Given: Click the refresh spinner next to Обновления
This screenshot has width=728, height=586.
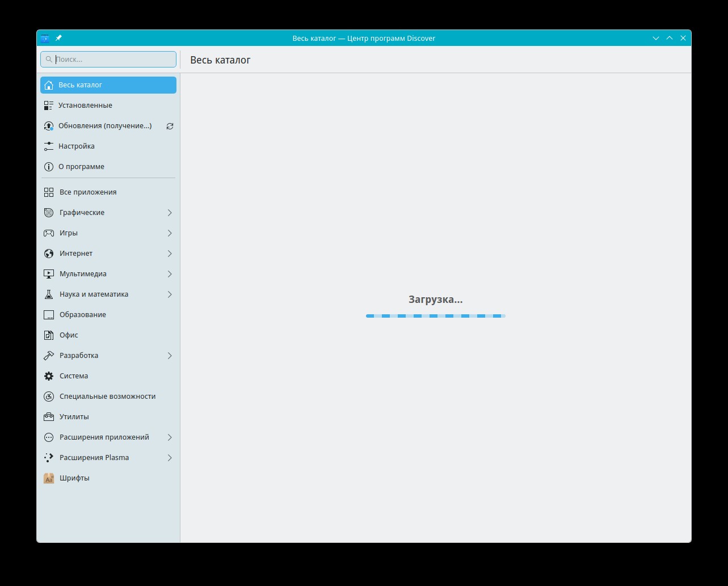Looking at the screenshot, I should point(170,126).
